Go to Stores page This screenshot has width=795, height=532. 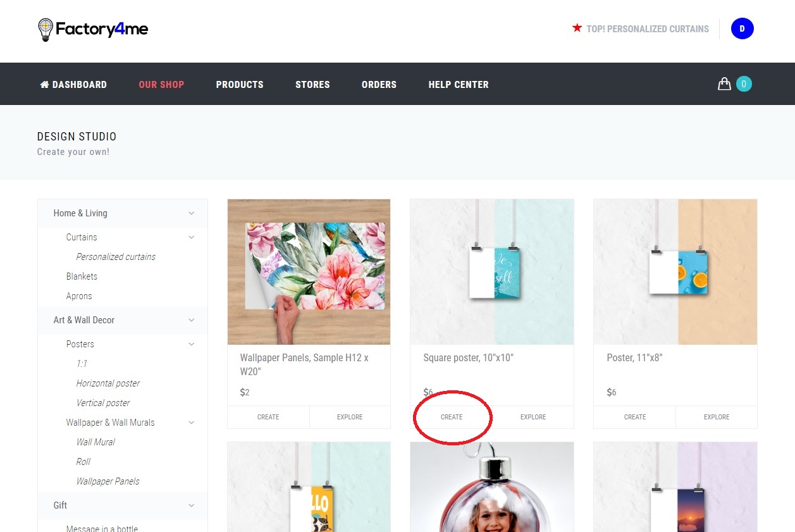[x=312, y=84]
